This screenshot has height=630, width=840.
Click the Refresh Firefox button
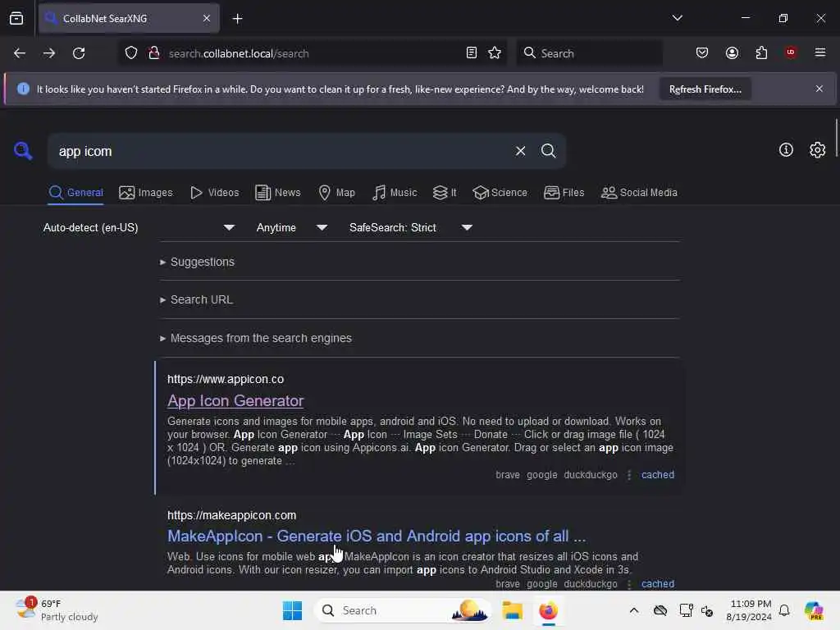pyautogui.click(x=705, y=89)
